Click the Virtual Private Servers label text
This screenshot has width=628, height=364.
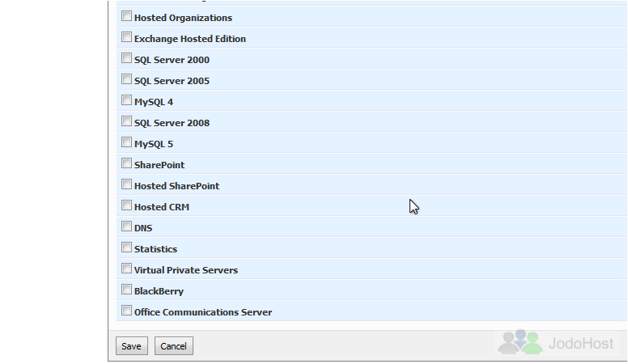[186, 270]
